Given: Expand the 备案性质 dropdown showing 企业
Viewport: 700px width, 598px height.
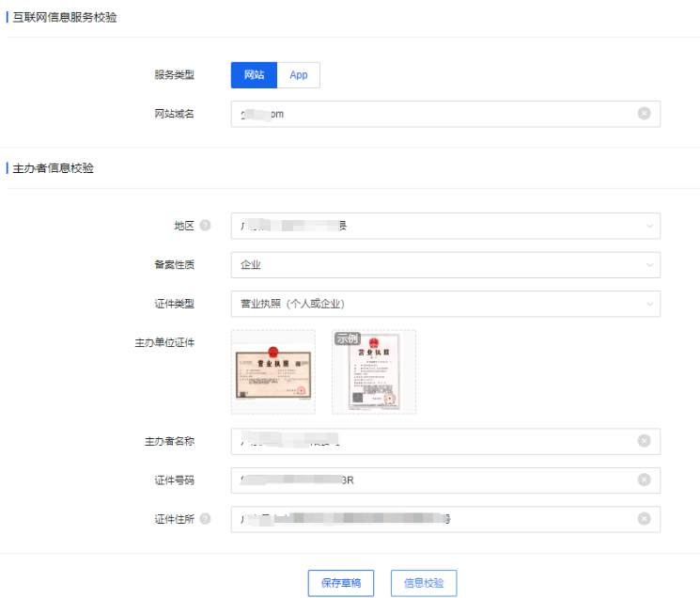Looking at the screenshot, I should [x=444, y=265].
